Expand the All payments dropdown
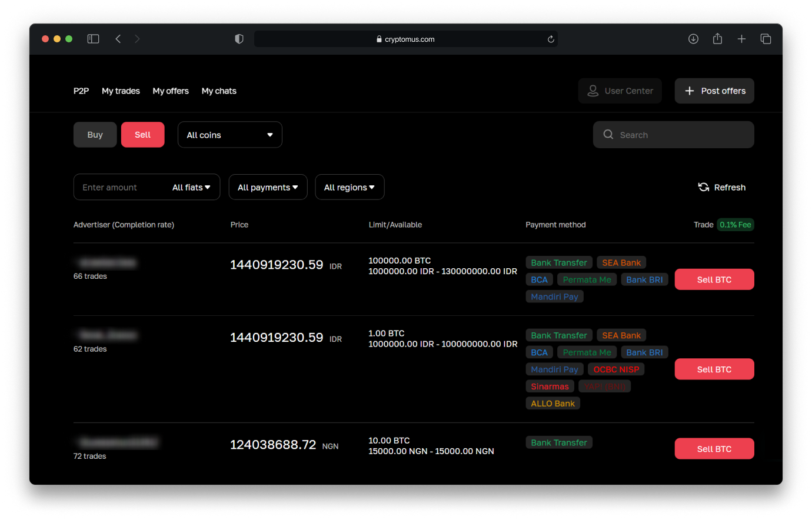 pyautogui.click(x=268, y=186)
